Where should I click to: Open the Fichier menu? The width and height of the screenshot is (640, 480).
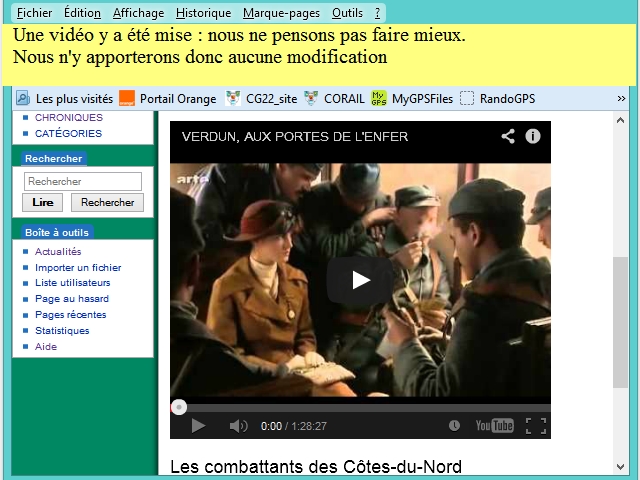click(x=34, y=13)
